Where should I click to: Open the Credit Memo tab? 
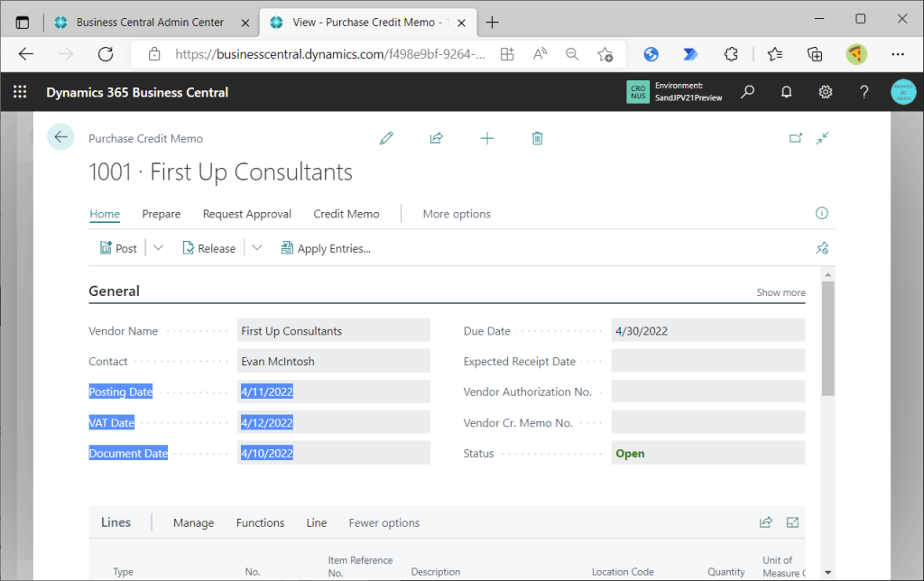[346, 214]
